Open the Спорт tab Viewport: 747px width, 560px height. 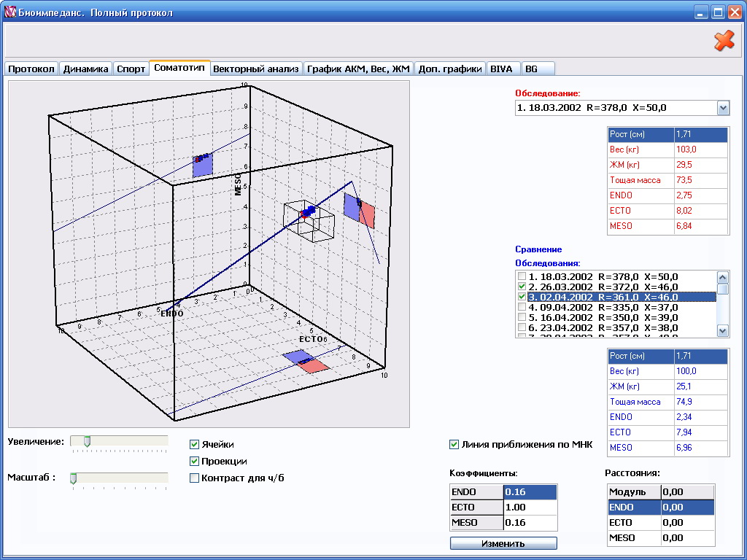(x=131, y=69)
